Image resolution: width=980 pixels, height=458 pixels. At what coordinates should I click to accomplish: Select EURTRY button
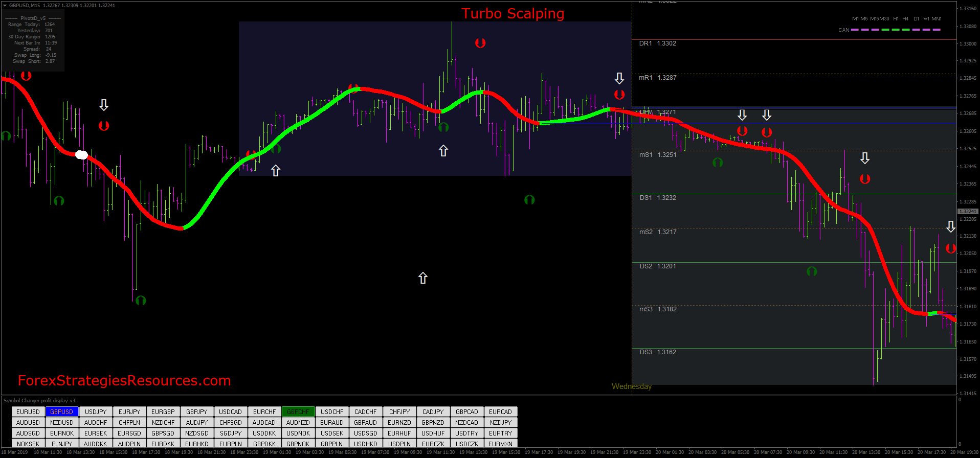tap(501, 433)
